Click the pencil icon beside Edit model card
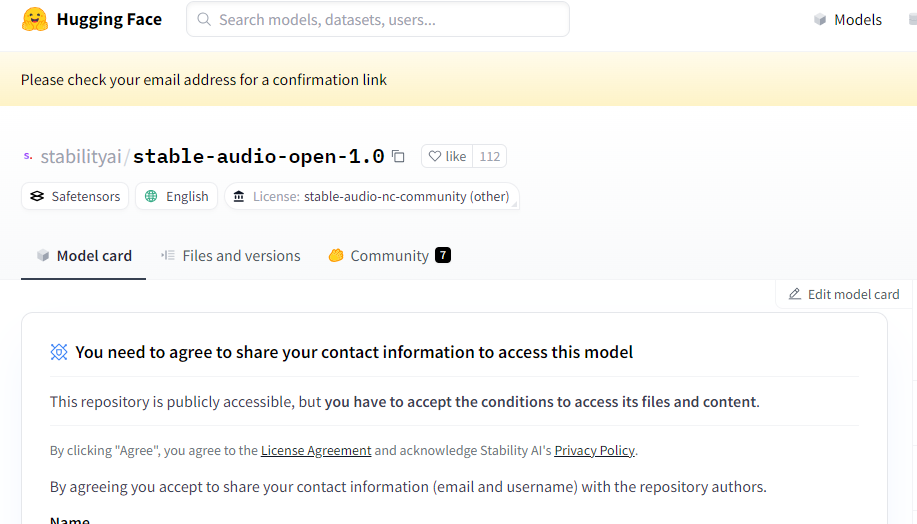The height and width of the screenshot is (524, 917). 795,294
